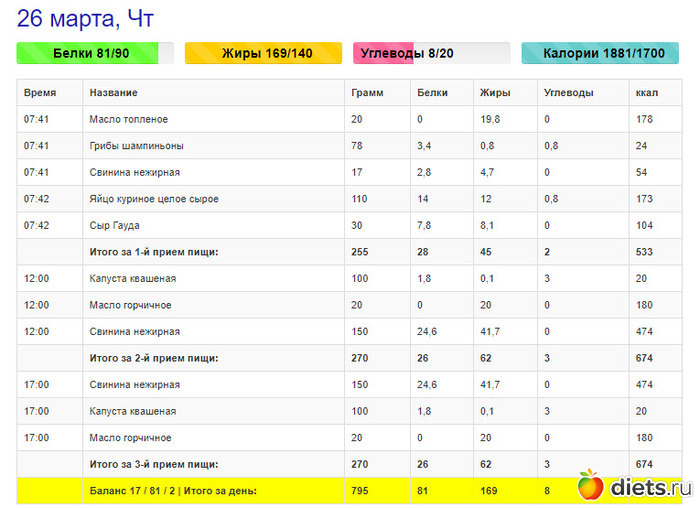Click the pink Углеводы 8/20 bar

point(431,53)
